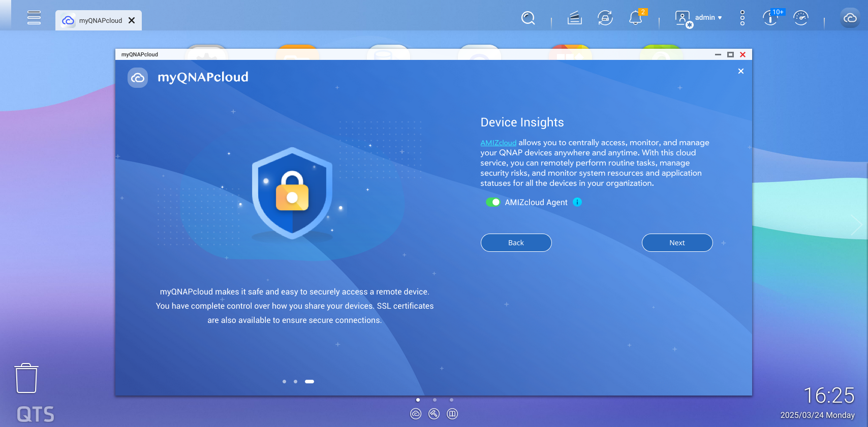Click the date 2025/03/24 Monday
868x427 pixels.
tap(817, 415)
